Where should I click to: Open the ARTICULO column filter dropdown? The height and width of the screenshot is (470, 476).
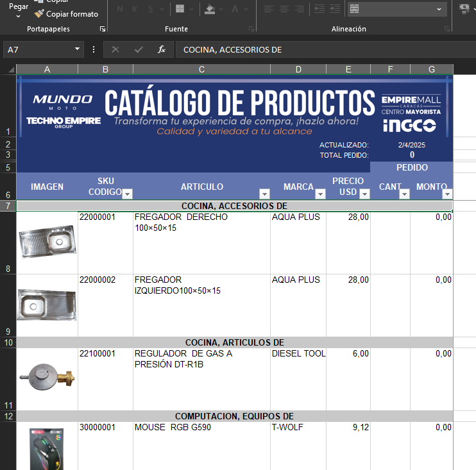264,194
